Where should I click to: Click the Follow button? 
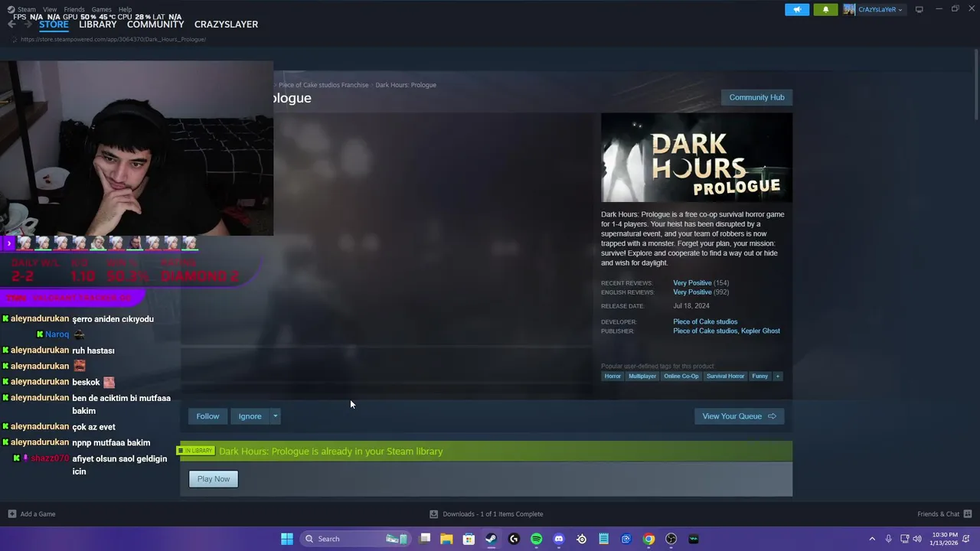click(x=207, y=416)
